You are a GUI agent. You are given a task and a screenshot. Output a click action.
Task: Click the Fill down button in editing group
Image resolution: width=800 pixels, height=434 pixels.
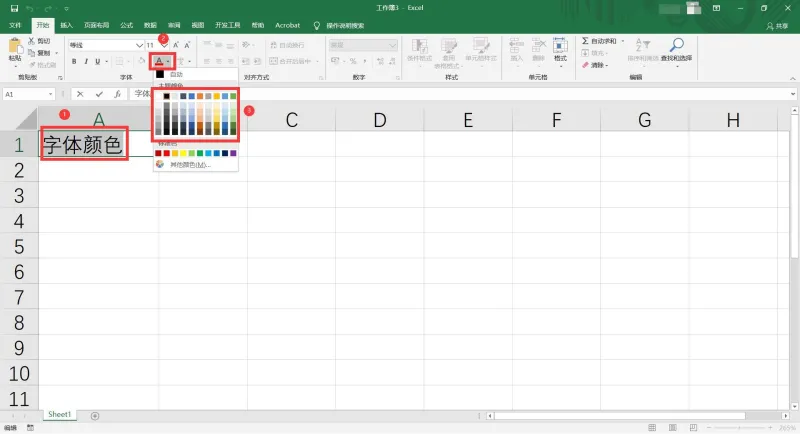coord(593,53)
